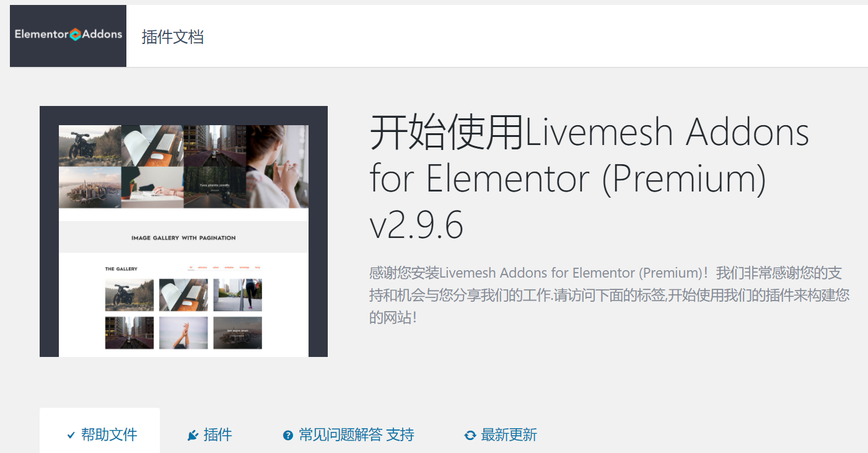Click the Elementor Addons logo banner

[x=68, y=36]
